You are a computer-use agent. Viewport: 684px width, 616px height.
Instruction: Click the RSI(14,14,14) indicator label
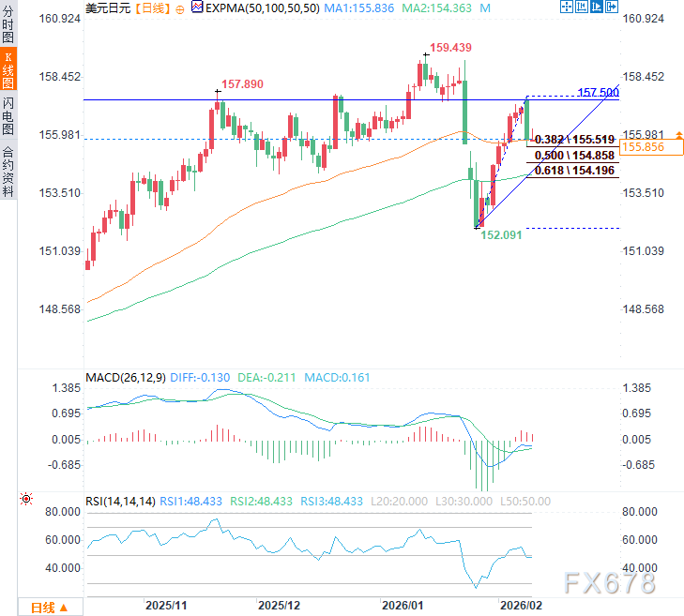coord(121,501)
